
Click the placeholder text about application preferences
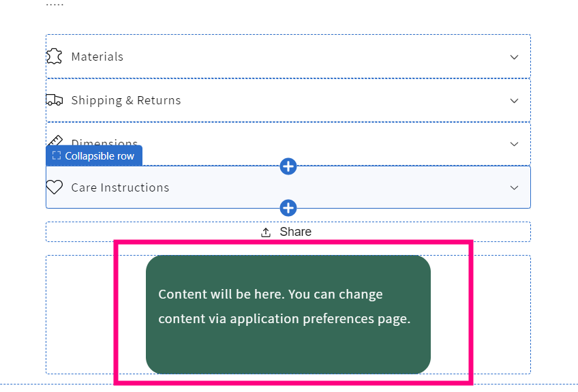pos(284,307)
